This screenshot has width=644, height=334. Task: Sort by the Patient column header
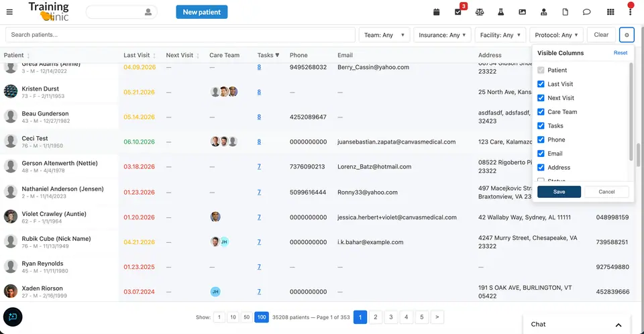[x=17, y=55]
